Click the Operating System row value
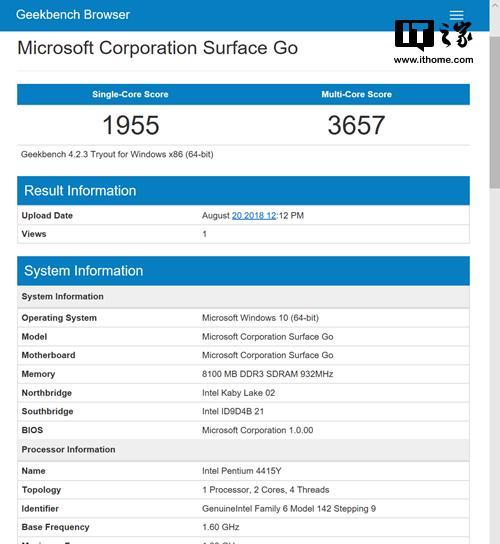Image resolution: width=500 pixels, height=544 pixels. point(260,318)
